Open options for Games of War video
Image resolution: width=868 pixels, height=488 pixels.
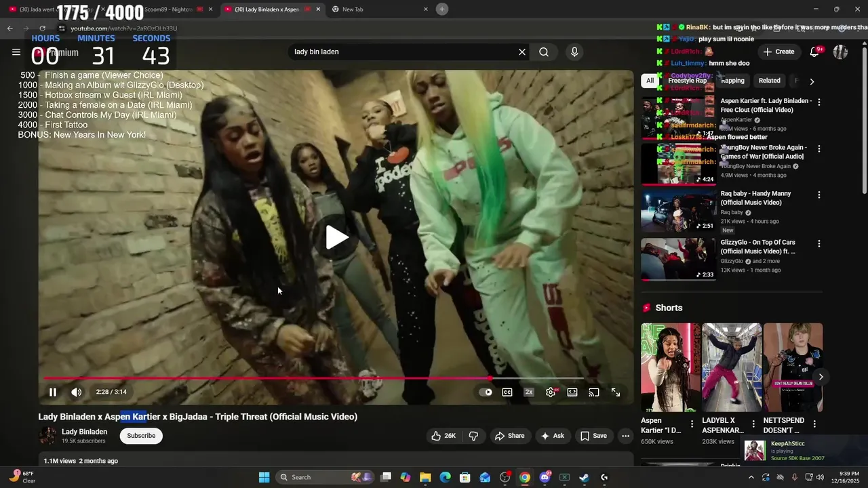[819, 148]
